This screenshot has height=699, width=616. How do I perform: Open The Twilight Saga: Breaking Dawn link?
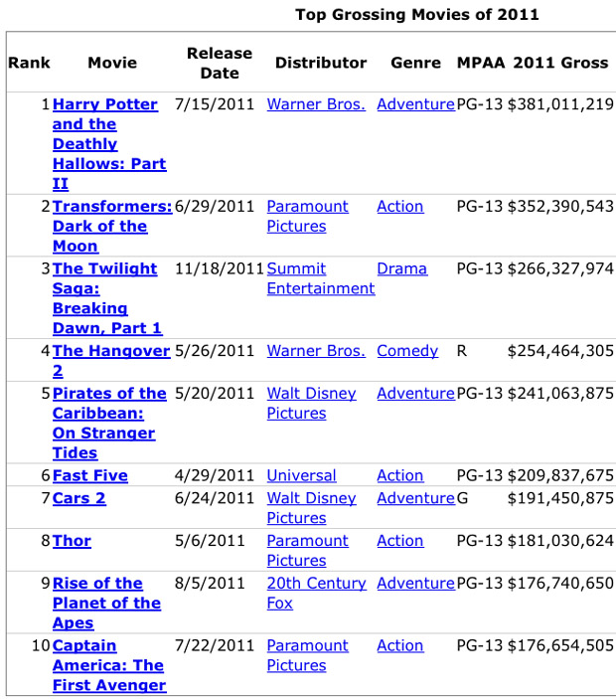107,298
